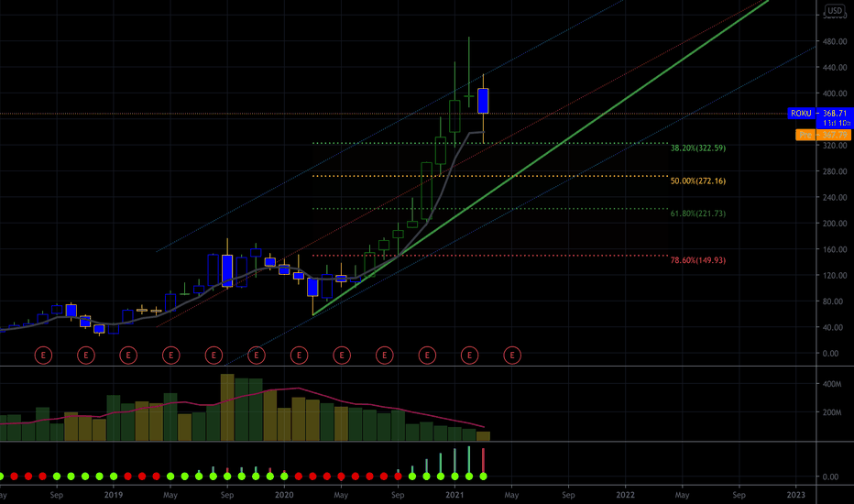This screenshot has width=854, height=504.
Task: Click the latest blue candle body
Action: coord(483,101)
